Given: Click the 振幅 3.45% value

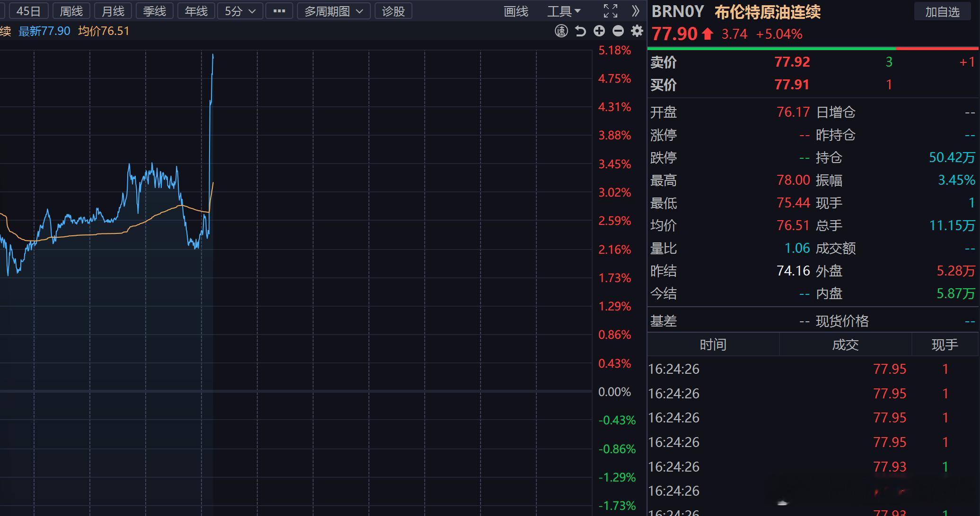Looking at the screenshot, I should pyautogui.click(x=956, y=180).
